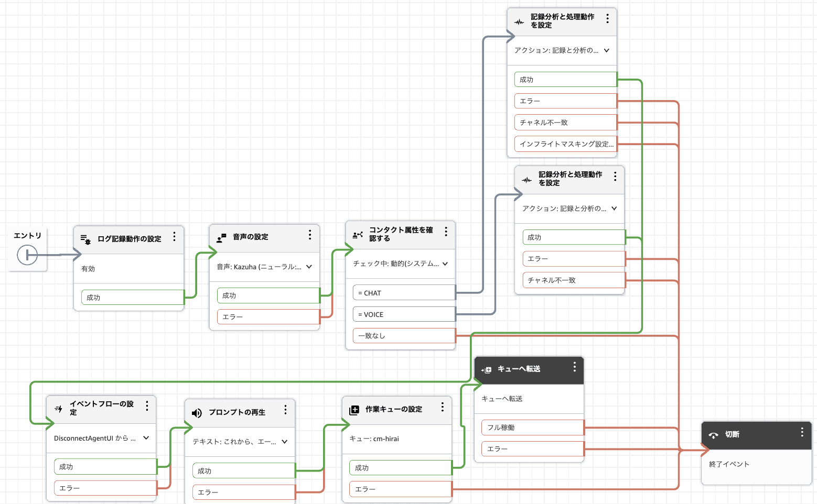The height and width of the screenshot is (504, 817).
Task: Click the 音声の設定 block title
Action: coord(251,237)
